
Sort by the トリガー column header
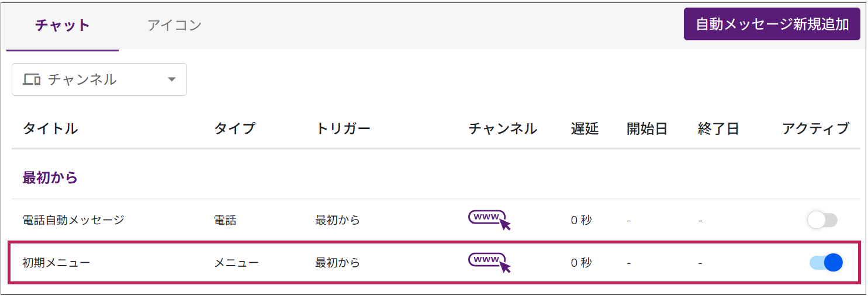[x=343, y=128]
